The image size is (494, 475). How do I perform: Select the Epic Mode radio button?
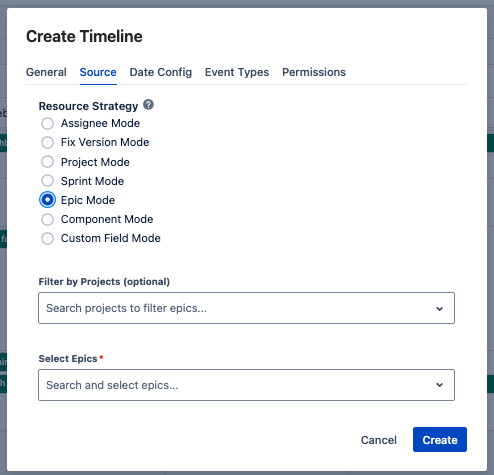(x=47, y=200)
